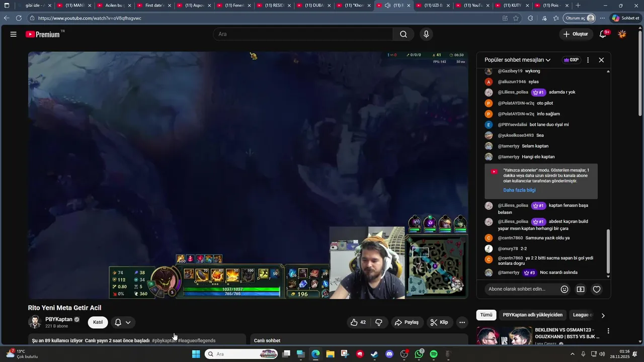Open Windows Start menu
644x362 pixels.
click(196, 354)
